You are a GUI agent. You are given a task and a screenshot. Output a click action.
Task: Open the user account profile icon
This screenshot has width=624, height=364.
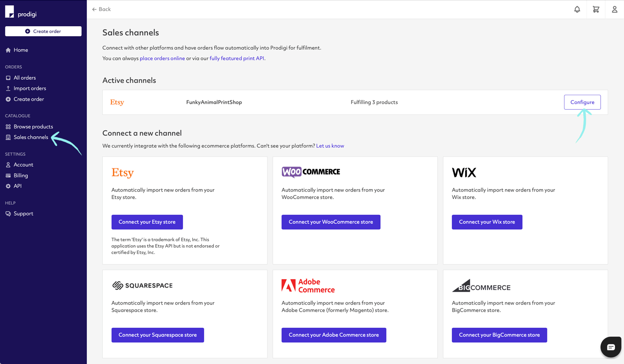tap(614, 9)
